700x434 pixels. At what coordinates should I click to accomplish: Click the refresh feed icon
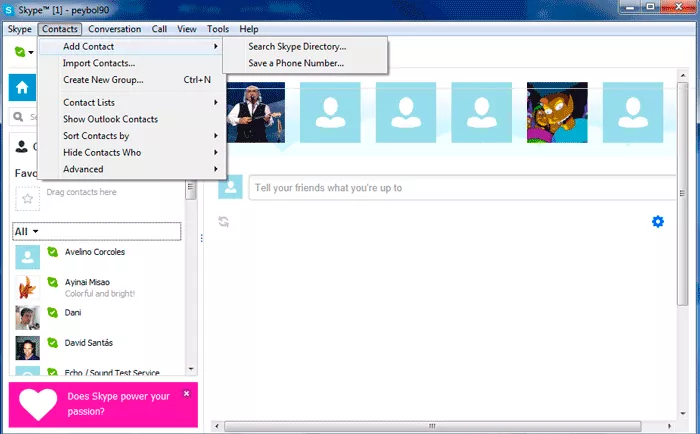tap(224, 221)
